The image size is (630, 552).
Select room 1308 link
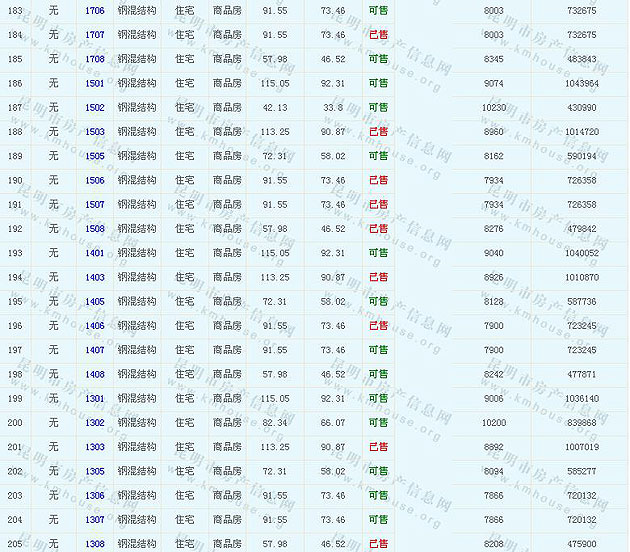tap(95, 544)
